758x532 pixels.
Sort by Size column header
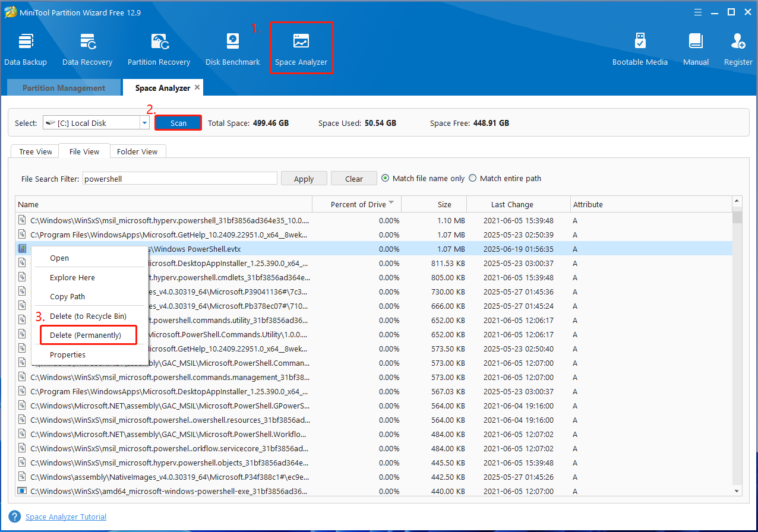coord(434,204)
